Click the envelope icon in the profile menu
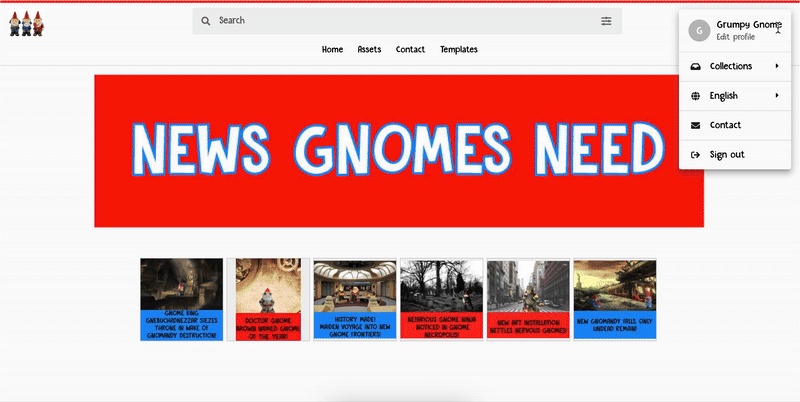 click(695, 125)
